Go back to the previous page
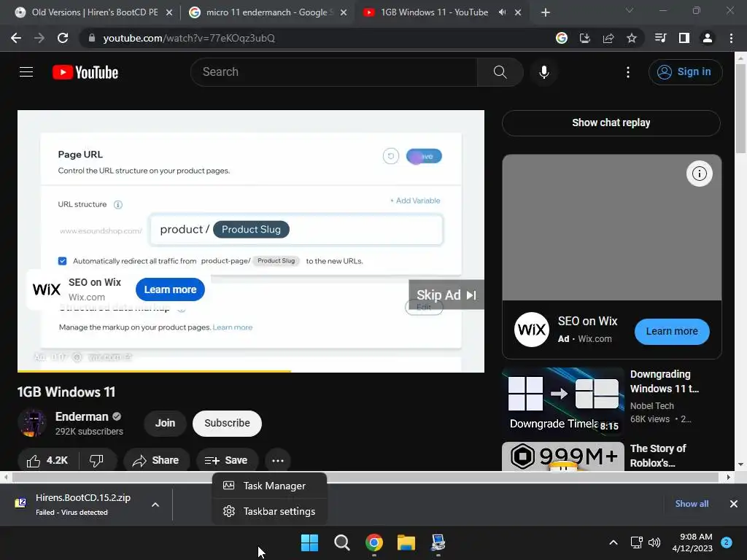 16,38
